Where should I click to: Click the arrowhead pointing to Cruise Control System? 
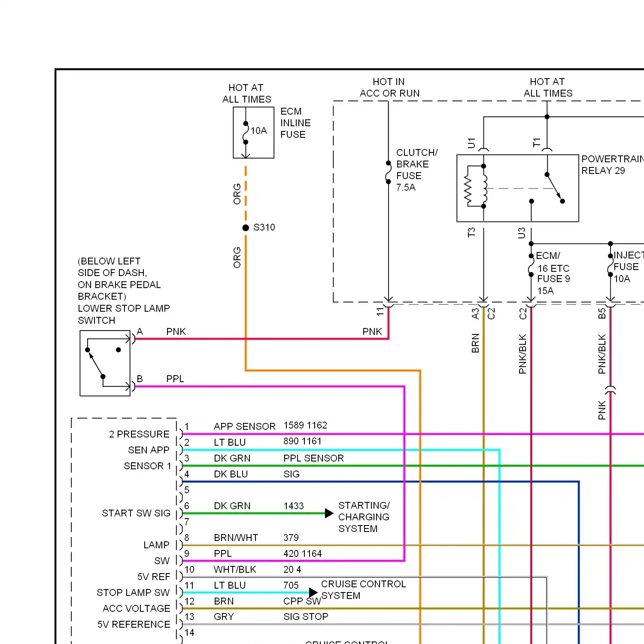[x=313, y=592]
